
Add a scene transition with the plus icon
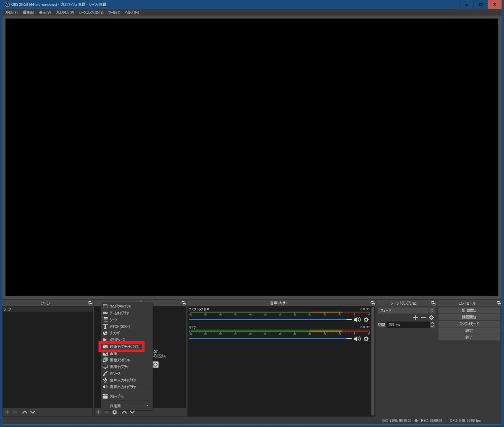(416, 318)
